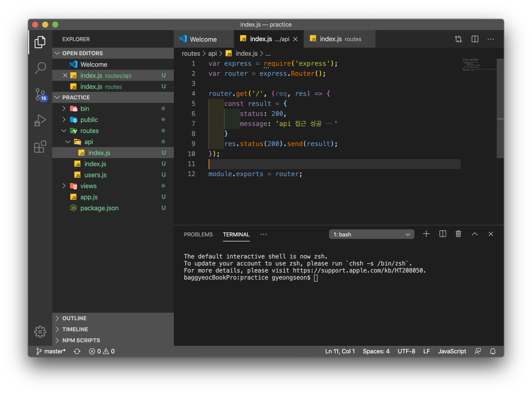Open index.js routes in Open Editors list

pos(113,87)
